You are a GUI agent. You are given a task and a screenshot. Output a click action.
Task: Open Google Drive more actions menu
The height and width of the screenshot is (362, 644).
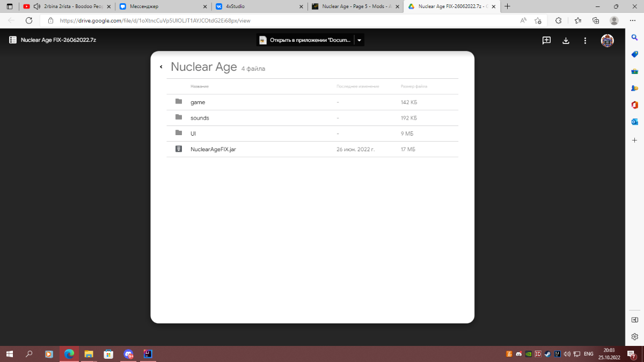[585, 40]
